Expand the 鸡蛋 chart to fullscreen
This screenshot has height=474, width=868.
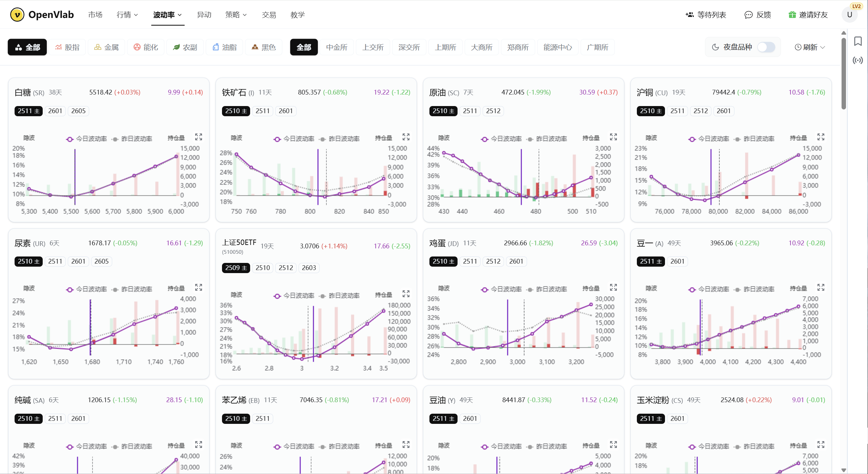613,287
